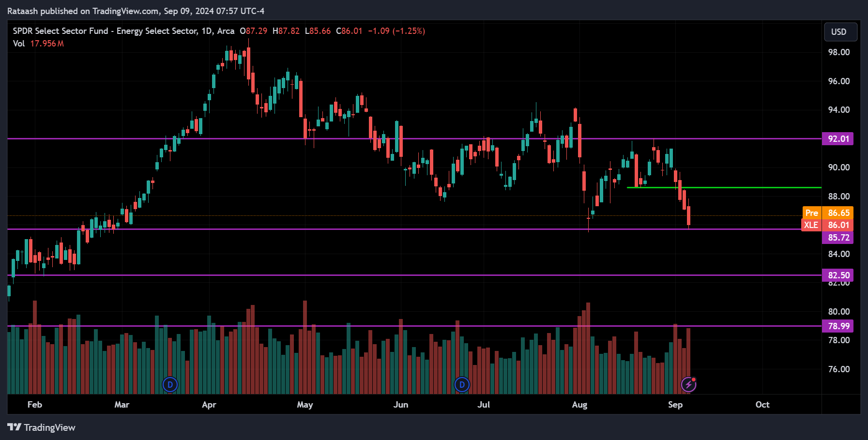Click the 92.01 price line label

coord(838,139)
